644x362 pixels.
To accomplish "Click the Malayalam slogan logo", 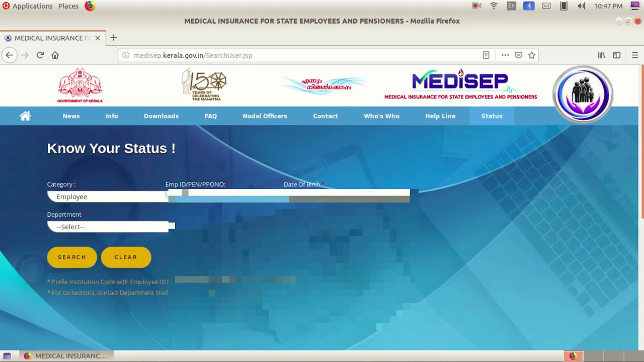I will [324, 85].
